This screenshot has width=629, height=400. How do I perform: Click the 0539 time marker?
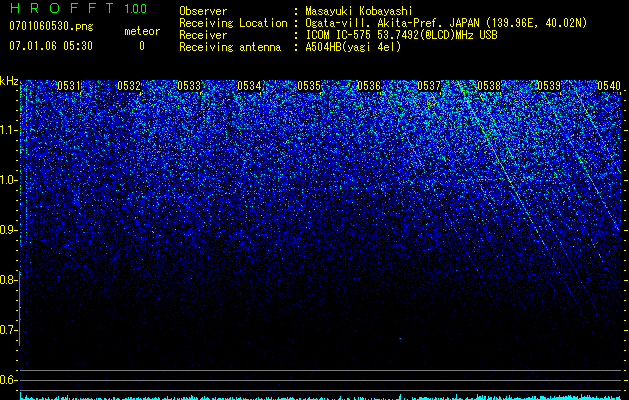549,86
